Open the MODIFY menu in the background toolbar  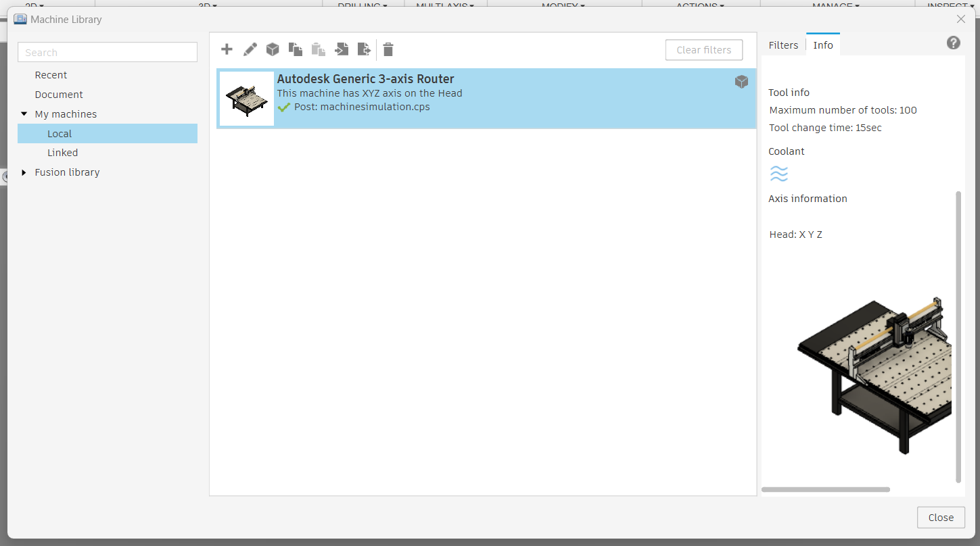[563, 4]
